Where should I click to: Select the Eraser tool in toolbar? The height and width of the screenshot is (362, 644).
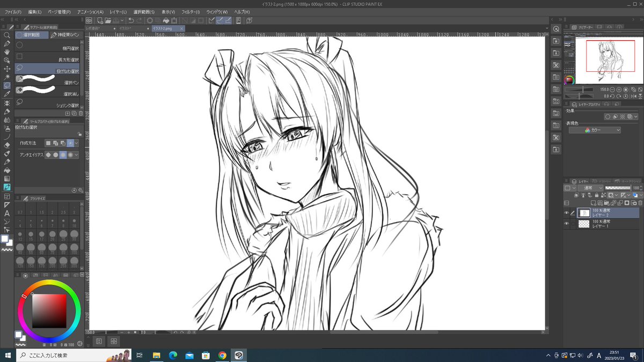tap(7, 145)
